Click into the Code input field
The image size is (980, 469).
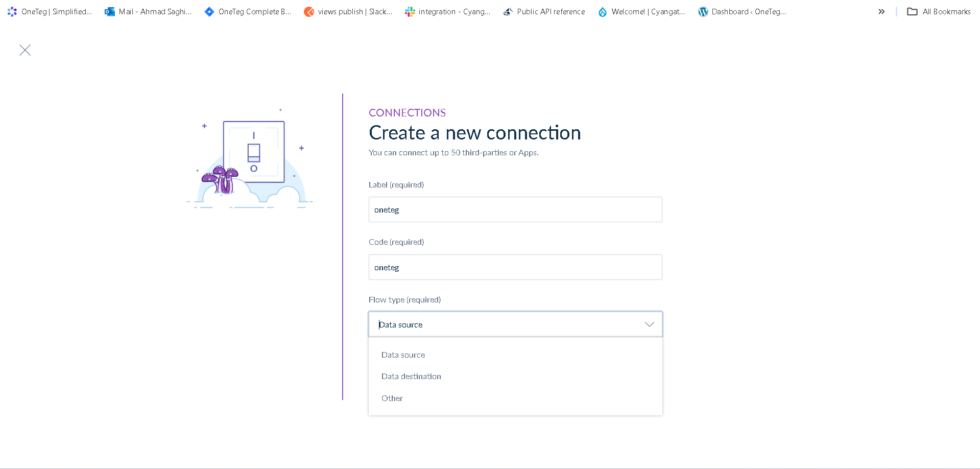point(515,267)
